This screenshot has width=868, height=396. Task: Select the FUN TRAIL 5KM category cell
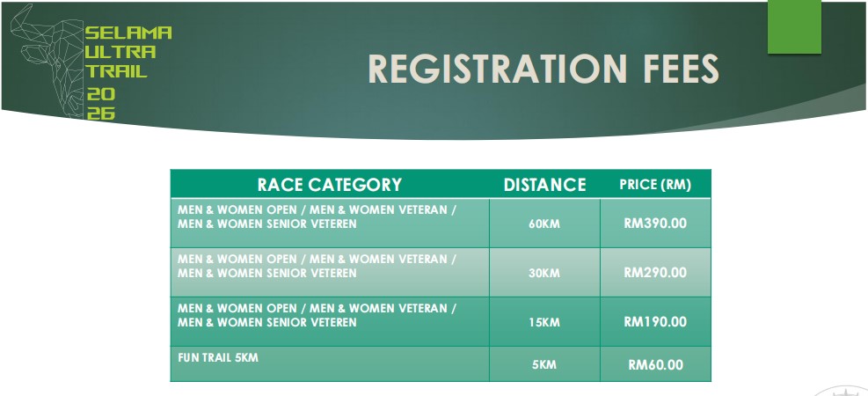point(218,357)
